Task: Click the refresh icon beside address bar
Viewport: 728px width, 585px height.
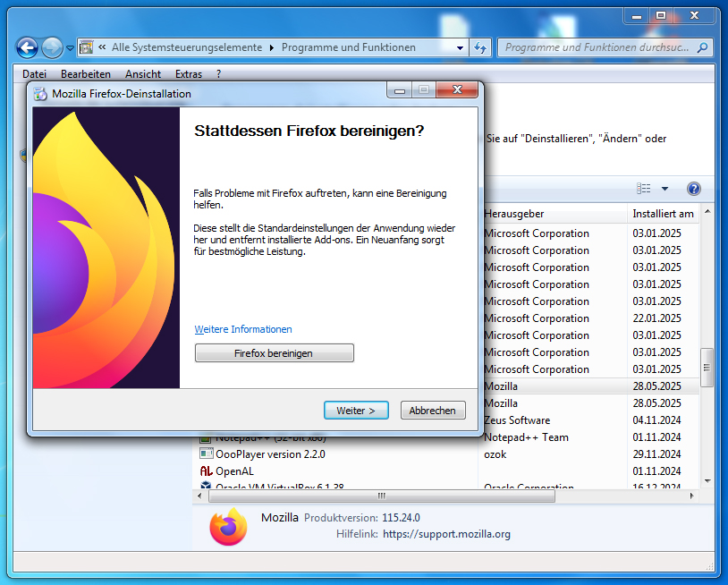Action: point(480,47)
